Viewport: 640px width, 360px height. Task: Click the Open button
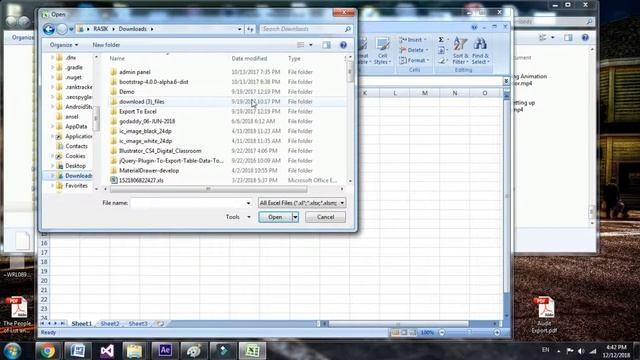click(x=275, y=217)
